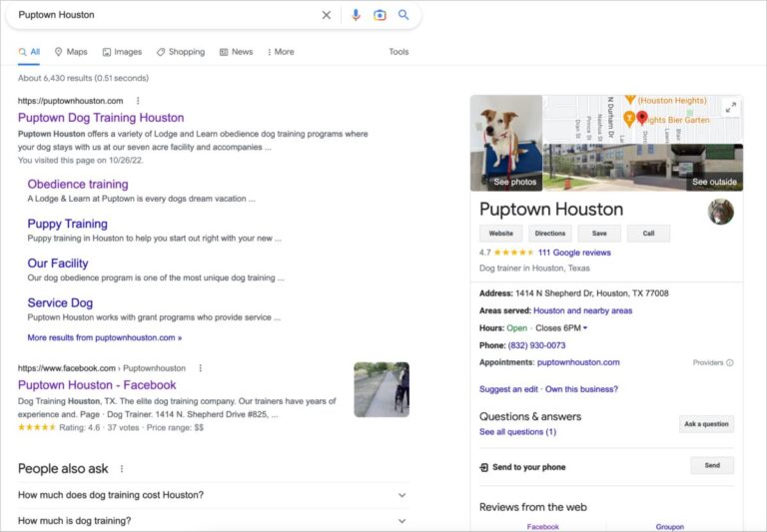Click the 4.7 star rating
Screen dimensions: 767x532
[506, 253]
